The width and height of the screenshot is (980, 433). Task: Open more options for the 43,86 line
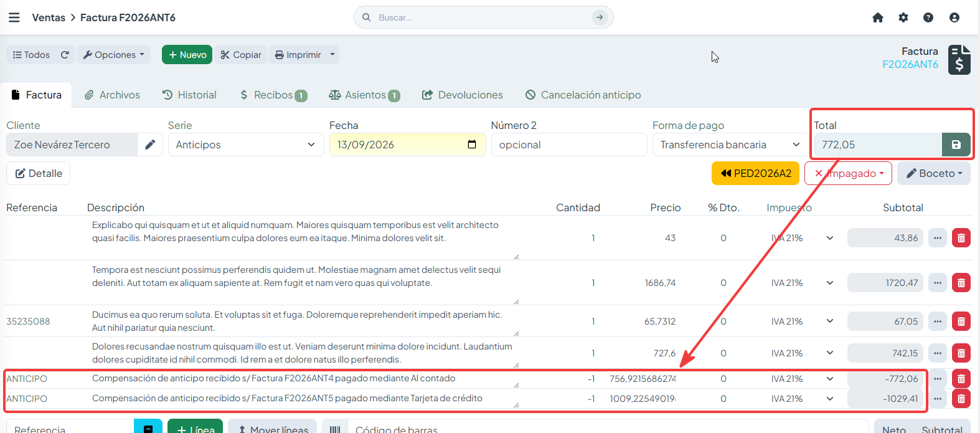click(x=938, y=238)
